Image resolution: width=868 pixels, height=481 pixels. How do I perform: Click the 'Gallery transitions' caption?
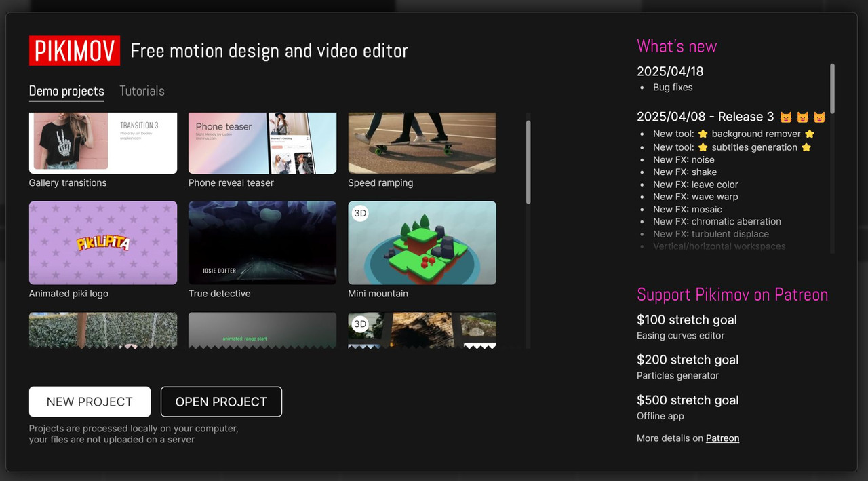[x=68, y=183]
